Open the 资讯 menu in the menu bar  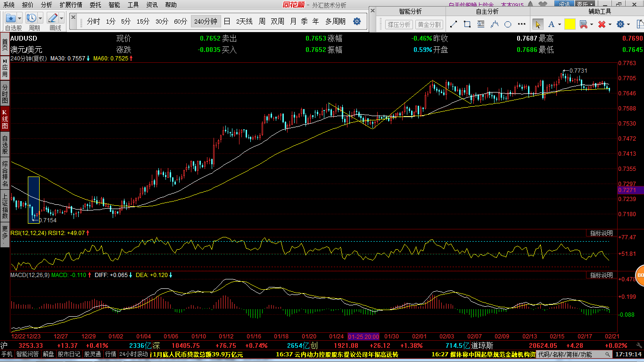[x=152, y=5]
